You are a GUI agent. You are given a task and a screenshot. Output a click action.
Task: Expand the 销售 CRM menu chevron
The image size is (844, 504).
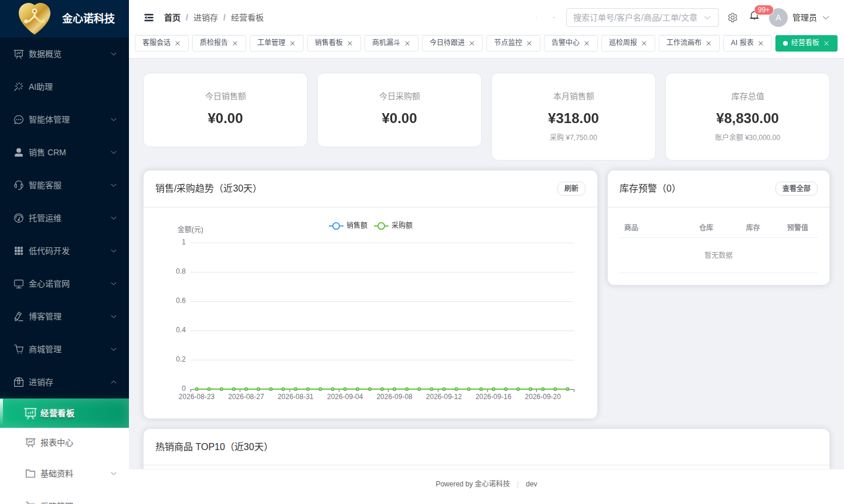tap(114, 152)
